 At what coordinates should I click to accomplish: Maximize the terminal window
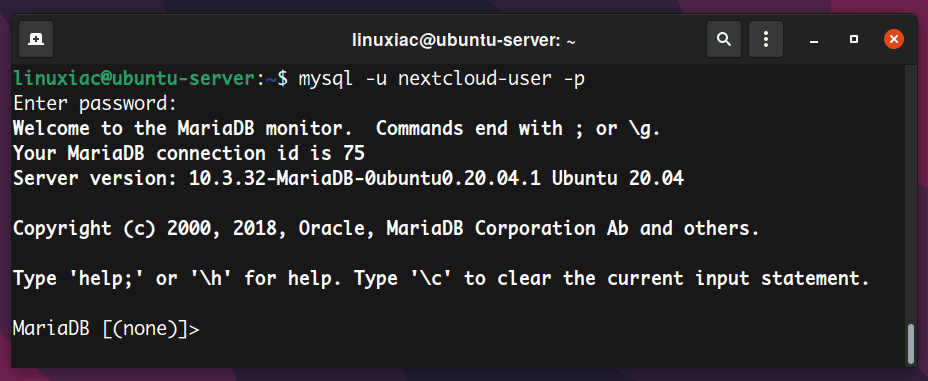click(853, 40)
